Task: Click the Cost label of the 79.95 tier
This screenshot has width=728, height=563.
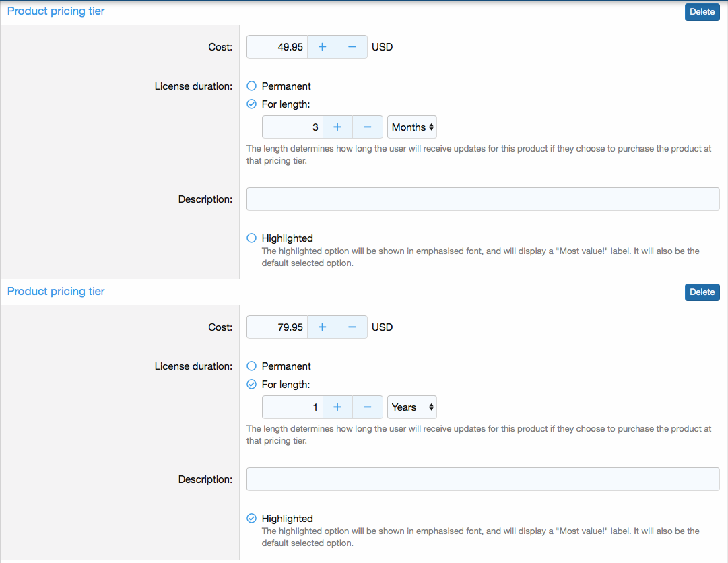Action: click(220, 327)
